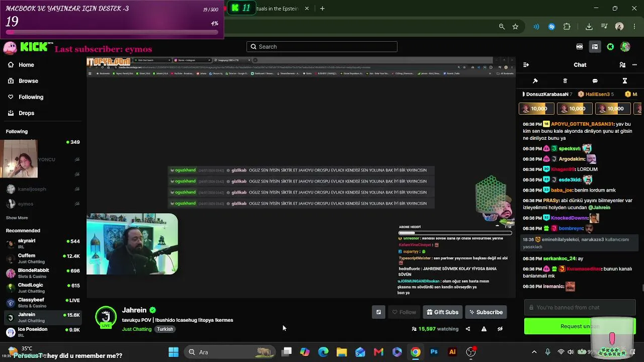Show hidden system tray icons
644x362 pixels.
point(534,352)
